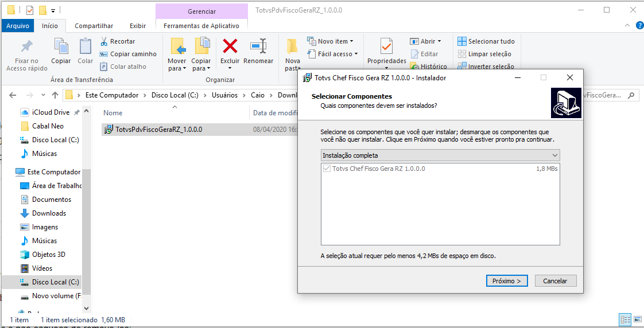Screen dimensions: 644x328
Task: Click Editar in the ribbon
Action: click(424, 54)
